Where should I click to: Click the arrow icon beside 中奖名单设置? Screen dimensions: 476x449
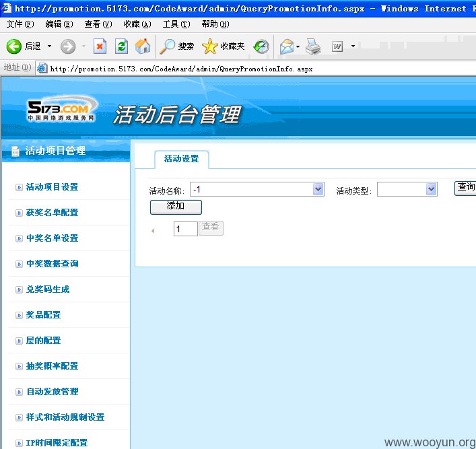(19, 238)
